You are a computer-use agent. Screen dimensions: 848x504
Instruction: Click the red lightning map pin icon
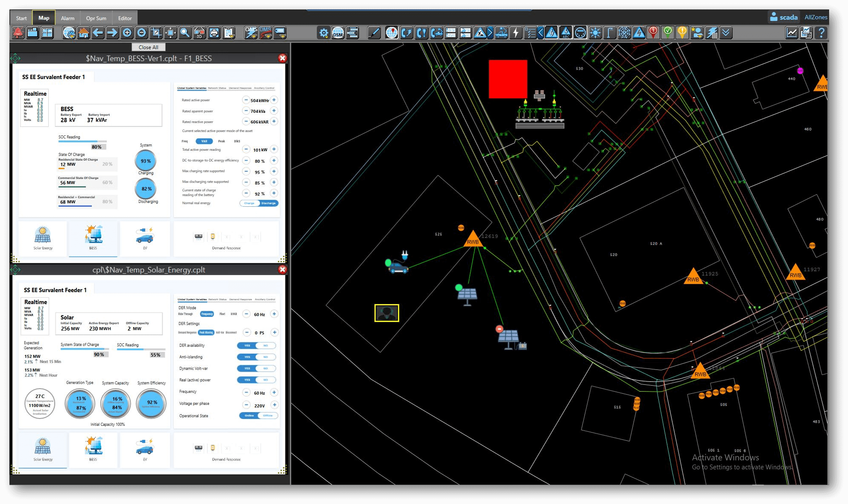[x=653, y=33]
